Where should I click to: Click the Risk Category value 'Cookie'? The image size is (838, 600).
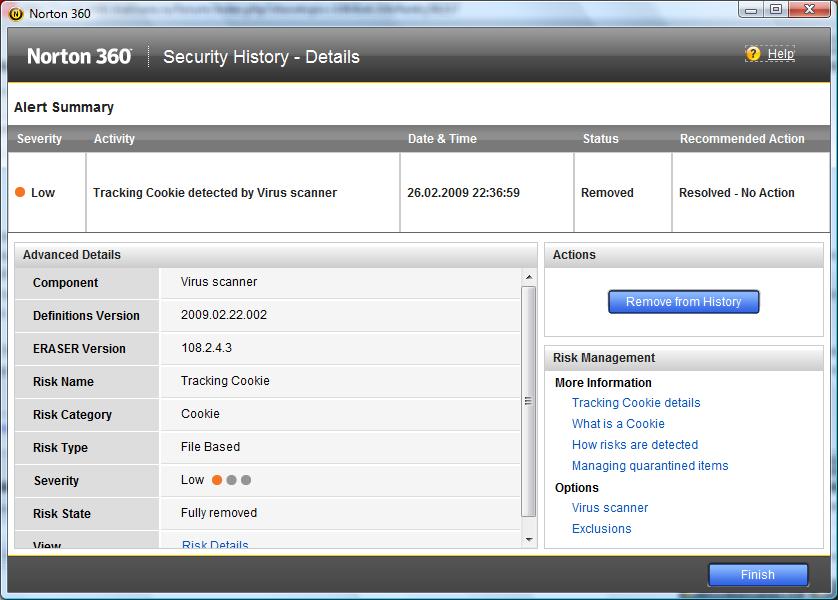point(200,414)
